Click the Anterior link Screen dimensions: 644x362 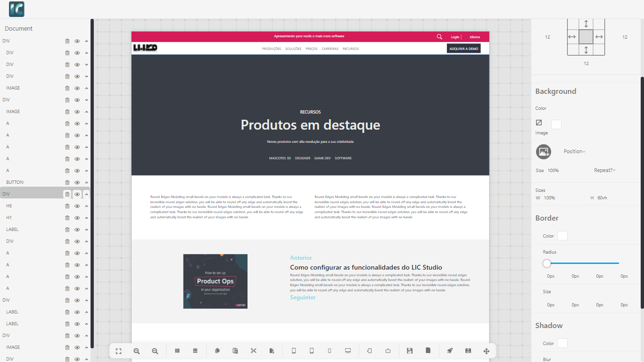[301, 258]
